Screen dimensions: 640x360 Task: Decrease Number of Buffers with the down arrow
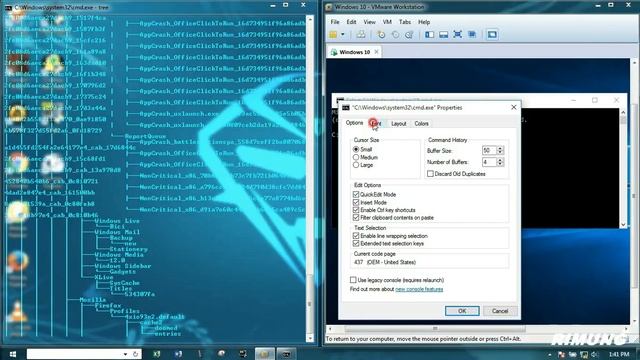coord(500,164)
